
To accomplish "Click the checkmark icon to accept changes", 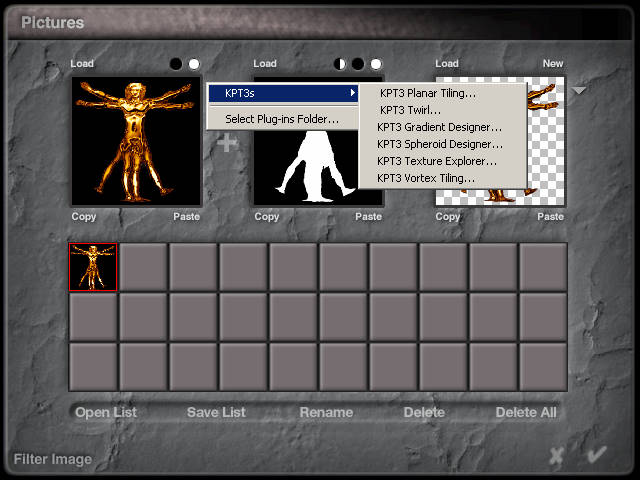I will click(x=597, y=455).
